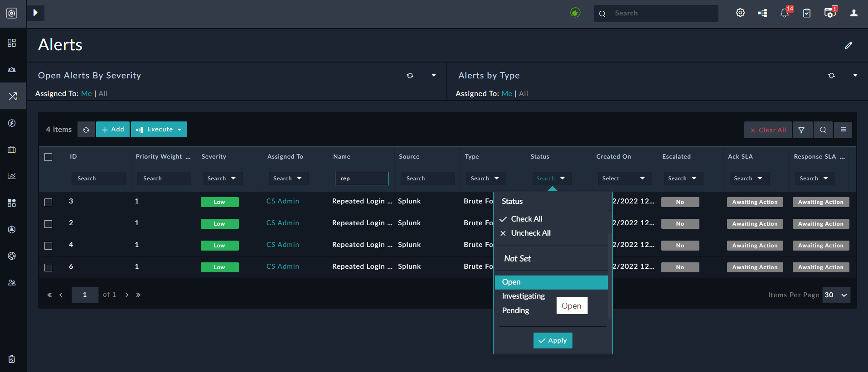
Task: Click the Name column filter field
Action: [362, 179]
